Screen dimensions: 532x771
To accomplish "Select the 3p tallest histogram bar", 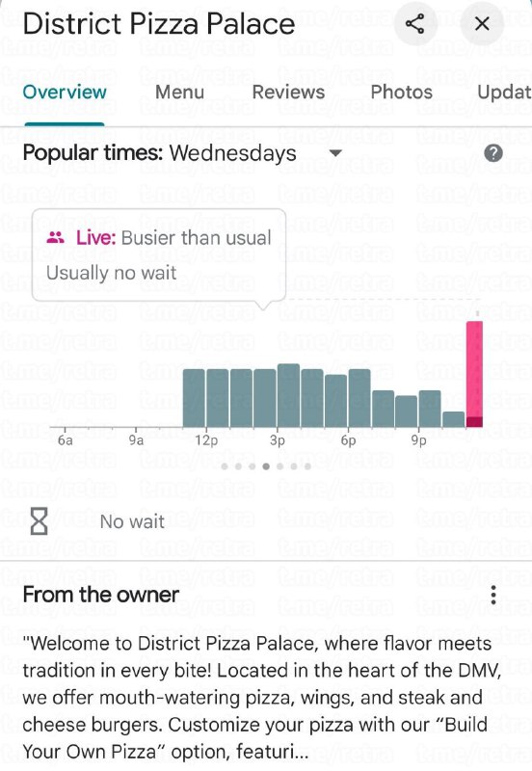I will point(288,396).
